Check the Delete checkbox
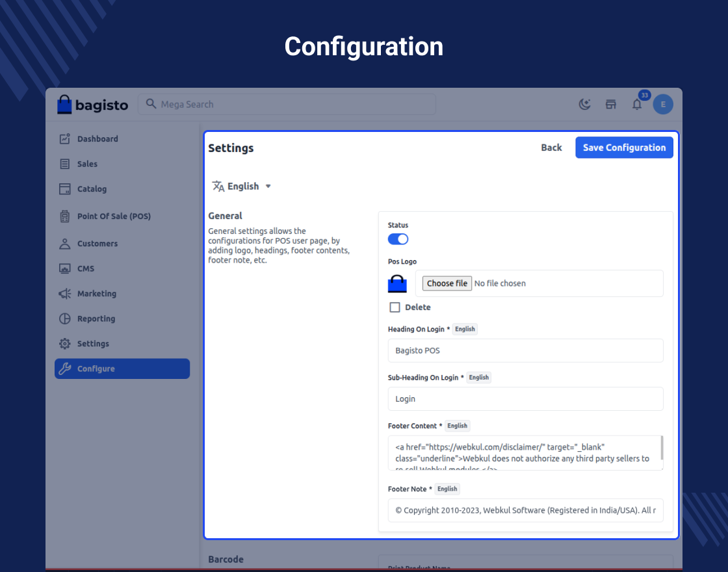 click(x=395, y=307)
